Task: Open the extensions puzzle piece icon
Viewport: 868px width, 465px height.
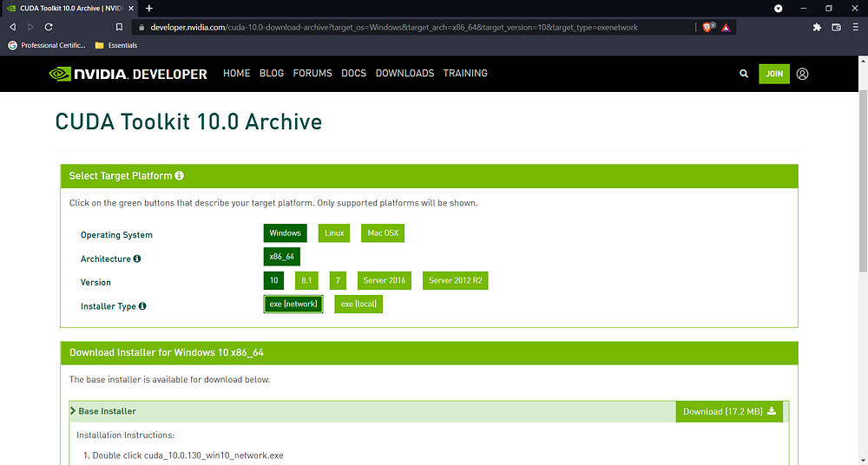Action: (817, 27)
